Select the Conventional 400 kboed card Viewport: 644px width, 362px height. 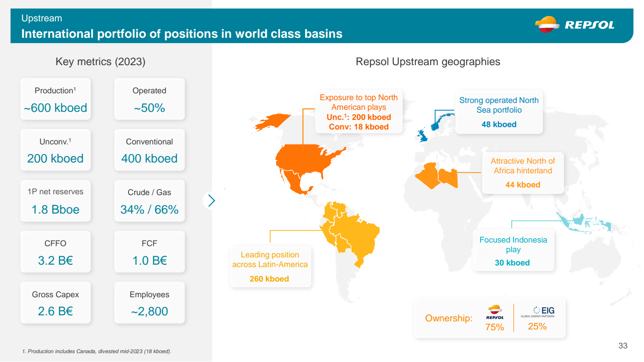[x=149, y=150]
